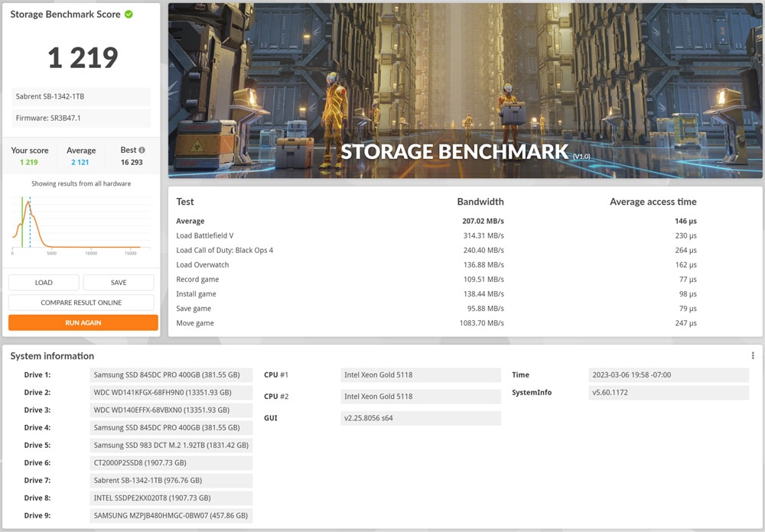Click the Sabrent SB-1342-1TB device field
The image size is (765, 532).
tap(81, 96)
